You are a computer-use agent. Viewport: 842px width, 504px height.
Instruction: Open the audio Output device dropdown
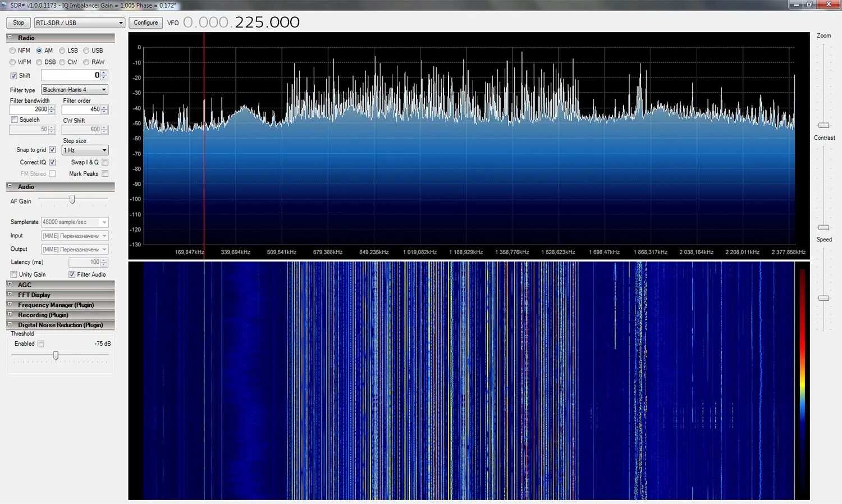pos(103,249)
